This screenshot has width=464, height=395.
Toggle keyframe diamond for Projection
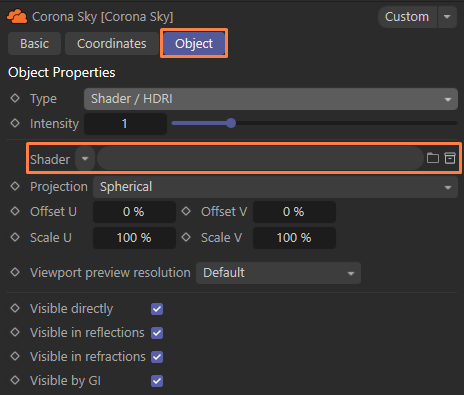coord(15,186)
